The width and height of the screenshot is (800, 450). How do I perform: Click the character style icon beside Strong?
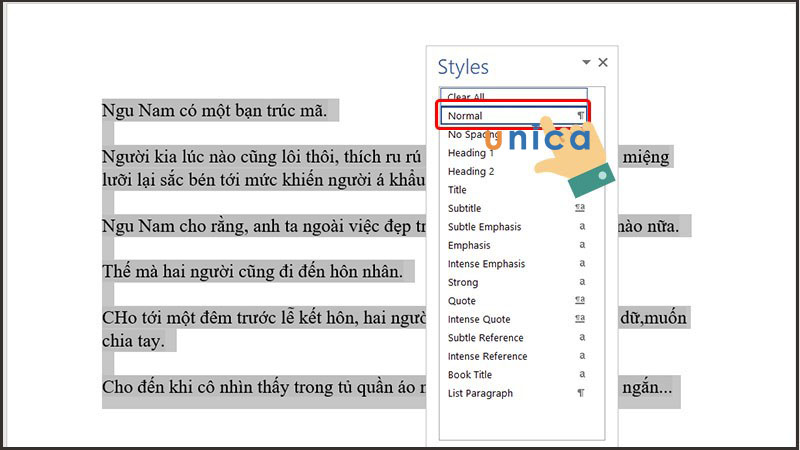[582, 282]
